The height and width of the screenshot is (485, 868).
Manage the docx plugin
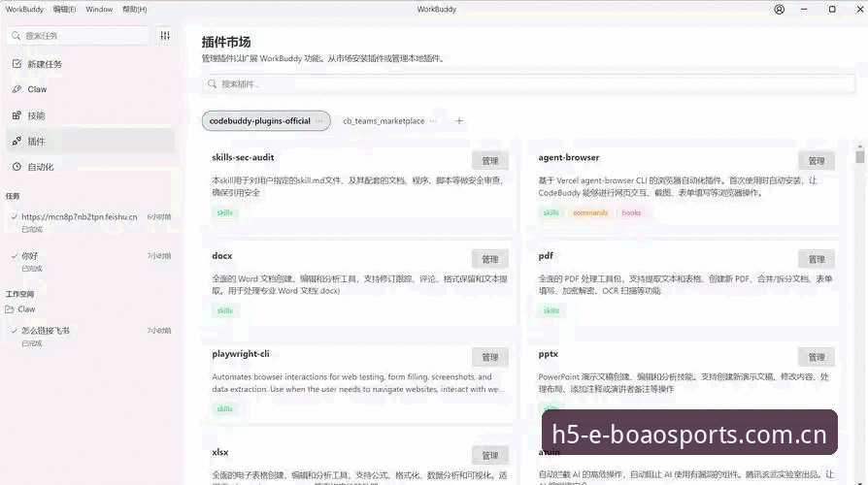(490, 259)
